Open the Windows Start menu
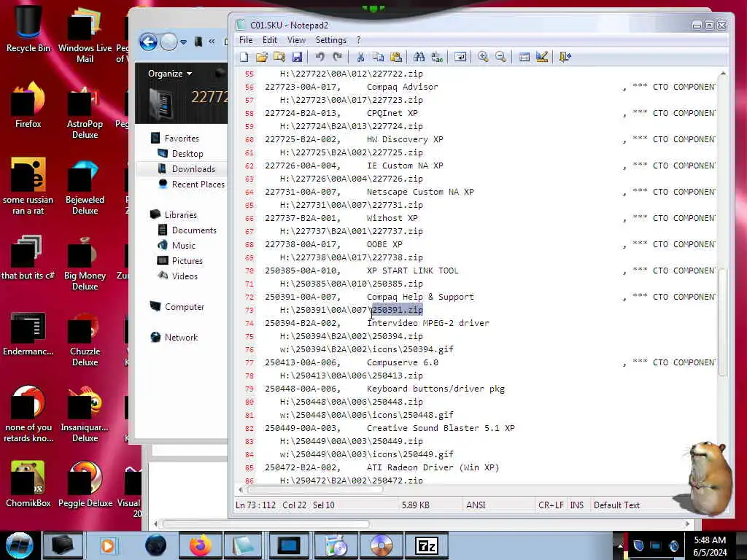 click(x=20, y=545)
